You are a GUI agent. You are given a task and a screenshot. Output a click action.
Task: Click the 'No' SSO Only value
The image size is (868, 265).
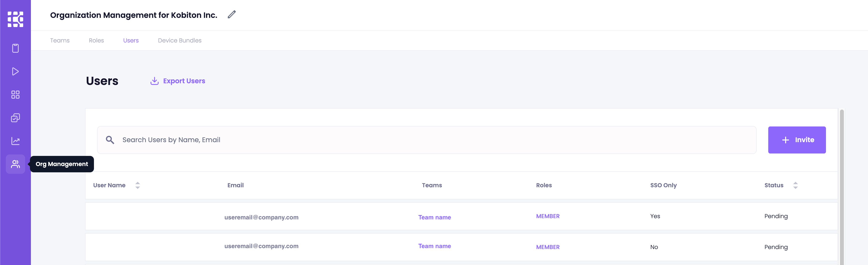click(x=654, y=247)
